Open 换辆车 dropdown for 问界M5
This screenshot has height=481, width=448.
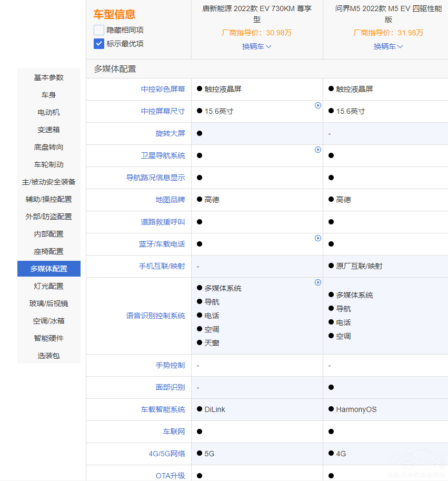389,46
